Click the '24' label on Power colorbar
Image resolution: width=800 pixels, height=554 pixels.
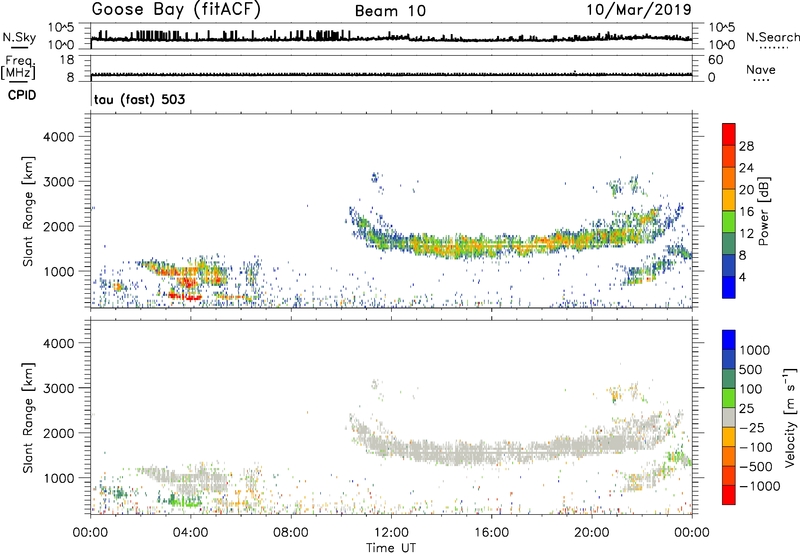(746, 168)
